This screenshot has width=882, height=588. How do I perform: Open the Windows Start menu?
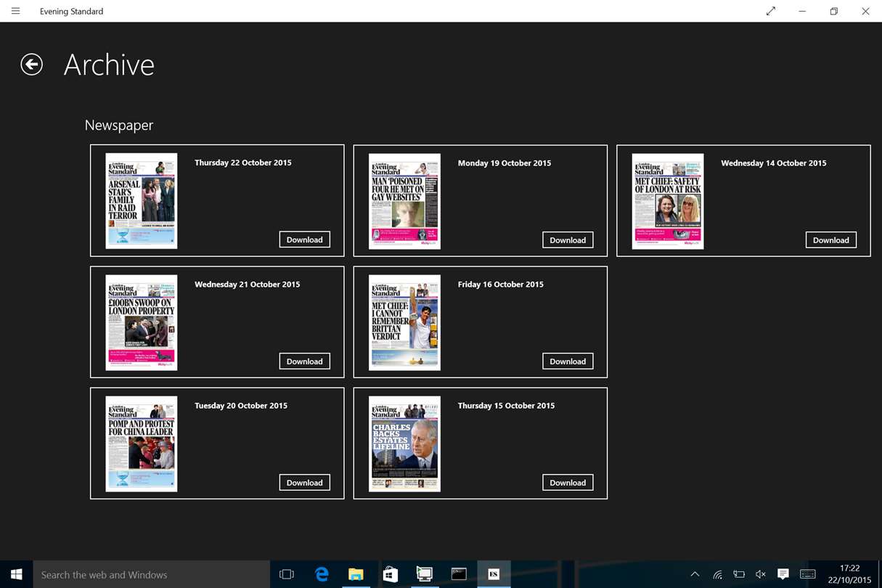[x=17, y=574]
